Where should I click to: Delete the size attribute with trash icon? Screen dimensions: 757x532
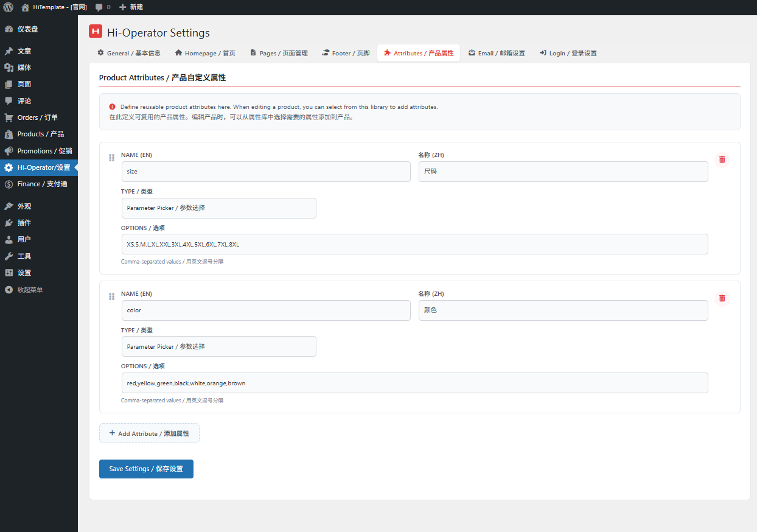pos(722,159)
